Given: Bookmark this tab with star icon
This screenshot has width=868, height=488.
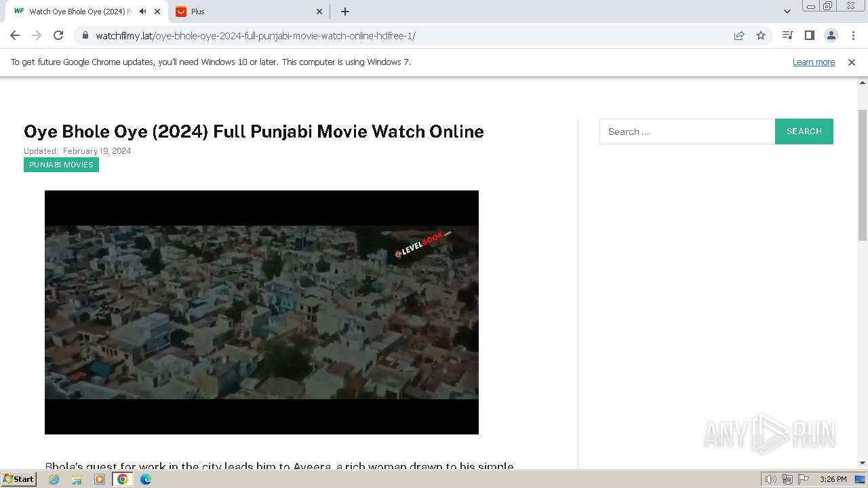Looking at the screenshot, I should coord(761,35).
